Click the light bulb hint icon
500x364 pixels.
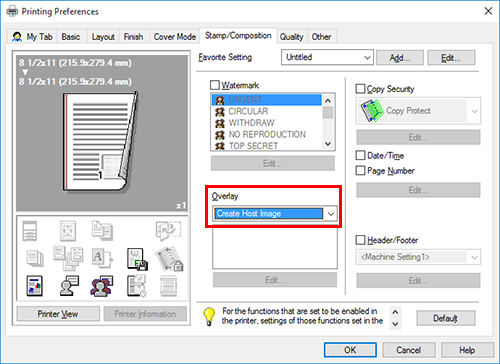pyautogui.click(x=209, y=316)
